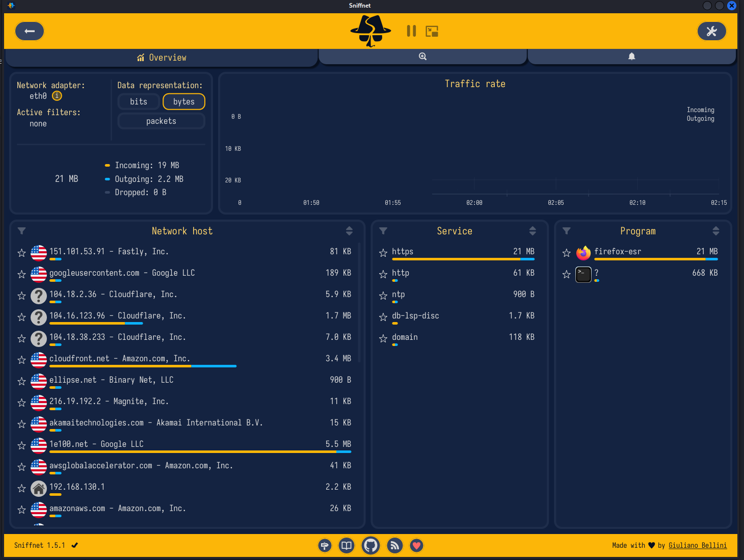This screenshot has width=744, height=560.
Task: Click the https service traffic bar
Action: [x=463, y=259]
